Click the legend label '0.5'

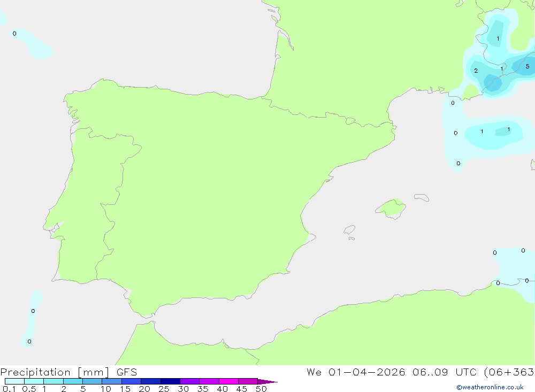pyautogui.click(x=29, y=389)
